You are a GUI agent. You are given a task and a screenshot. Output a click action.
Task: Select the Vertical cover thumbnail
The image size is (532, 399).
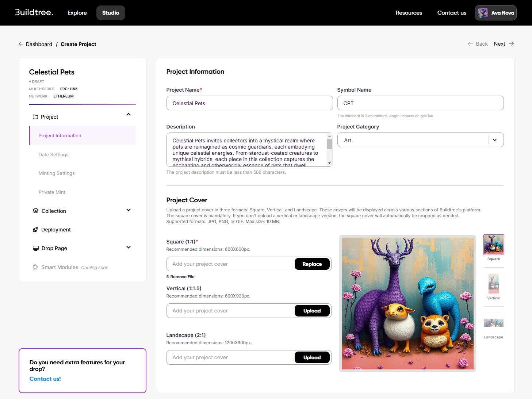[494, 284]
